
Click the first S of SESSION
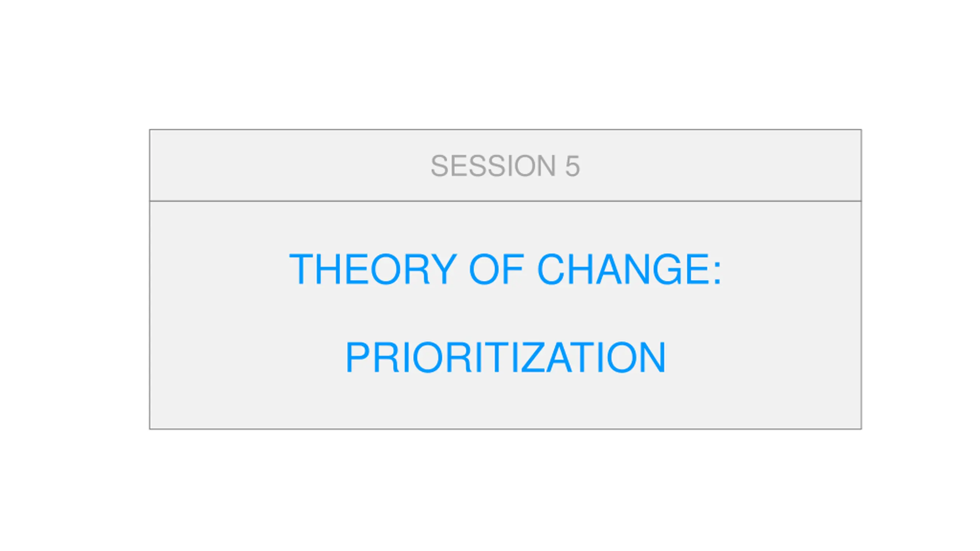pyautogui.click(x=440, y=166)
